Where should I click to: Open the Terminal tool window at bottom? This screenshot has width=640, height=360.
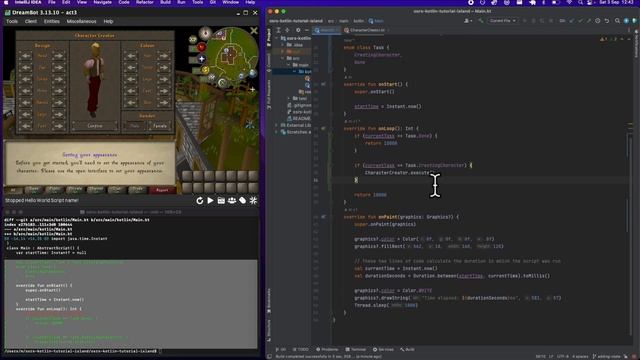click(356, 349)
